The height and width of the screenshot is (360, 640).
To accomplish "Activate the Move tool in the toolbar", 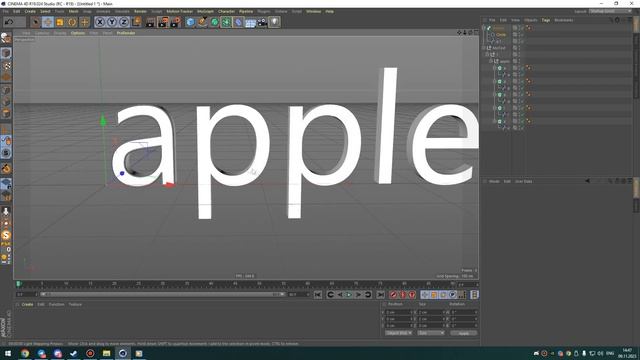I will [48, 22].
